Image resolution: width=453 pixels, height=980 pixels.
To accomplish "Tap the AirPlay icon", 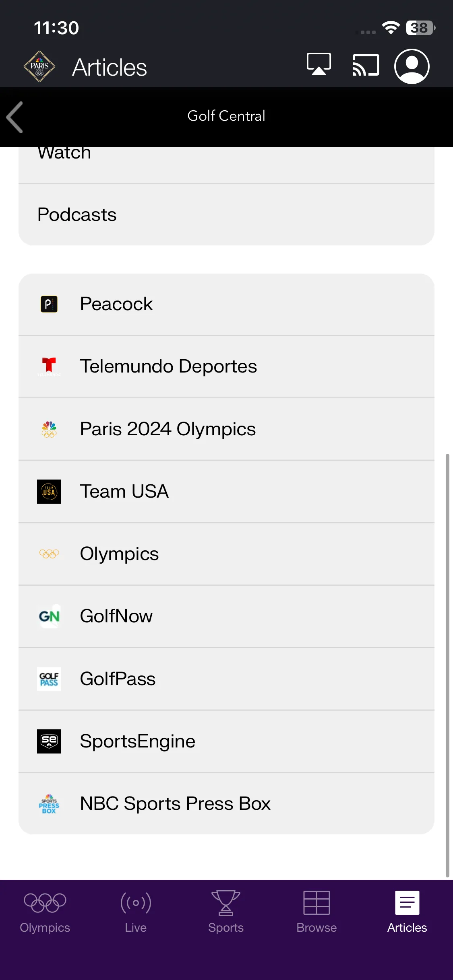I will pyautogui.click(x=319, y=64).
